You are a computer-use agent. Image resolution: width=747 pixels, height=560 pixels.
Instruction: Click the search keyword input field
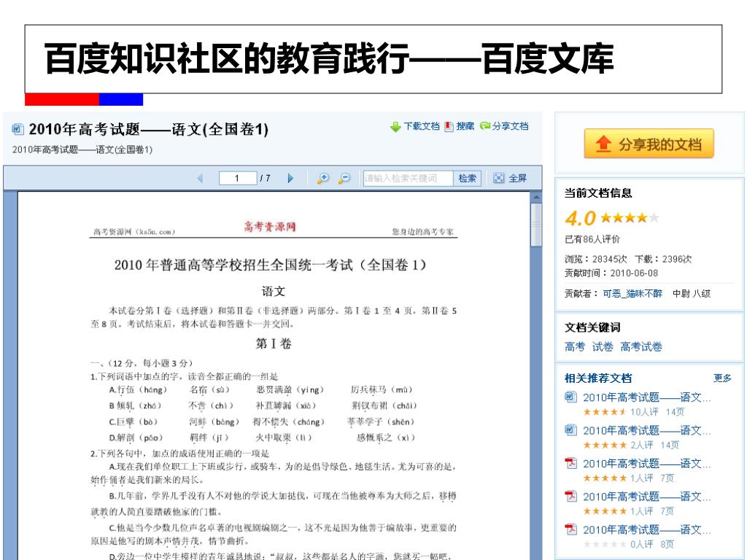408,178
